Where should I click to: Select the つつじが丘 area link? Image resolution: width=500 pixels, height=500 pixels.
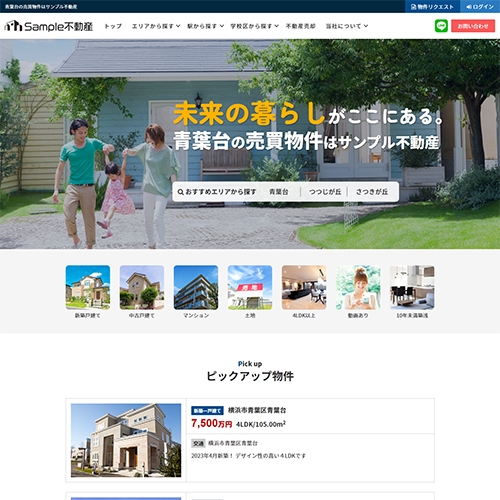click(325, 192)
